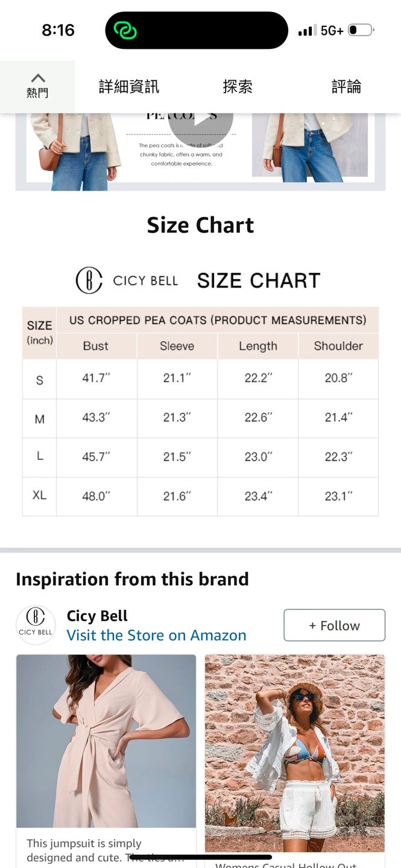Tap the cellular signal bars icon

point(307,30)
